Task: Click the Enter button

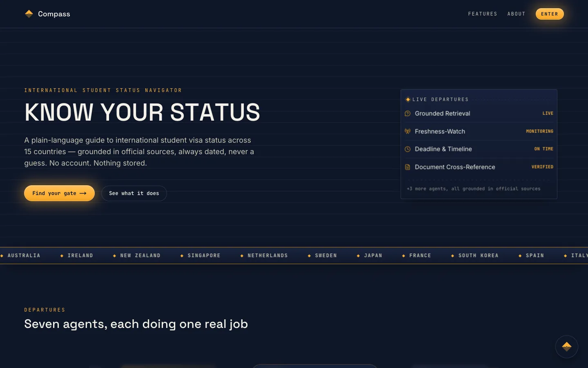Action: (550, 14)
